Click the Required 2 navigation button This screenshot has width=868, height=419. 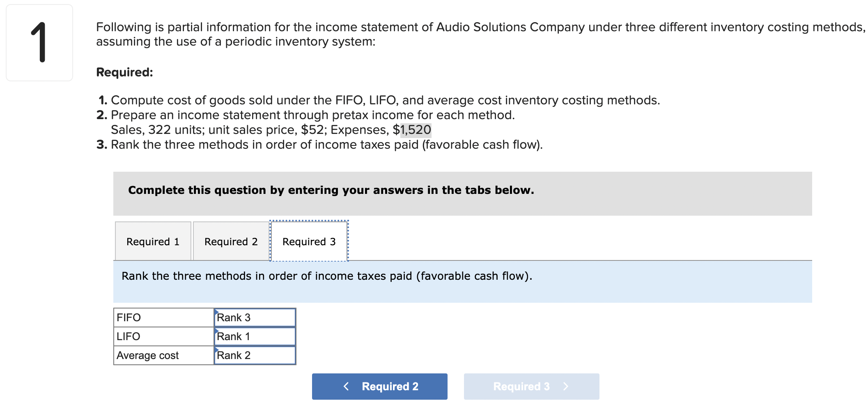(379, 386)
